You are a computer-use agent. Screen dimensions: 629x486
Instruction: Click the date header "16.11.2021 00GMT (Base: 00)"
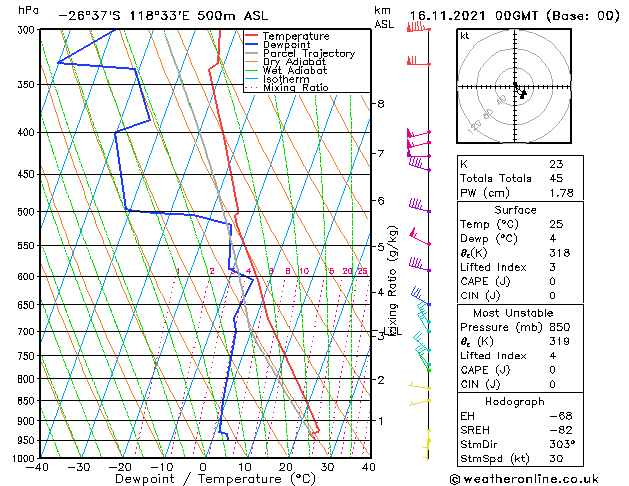coord(515,16)
